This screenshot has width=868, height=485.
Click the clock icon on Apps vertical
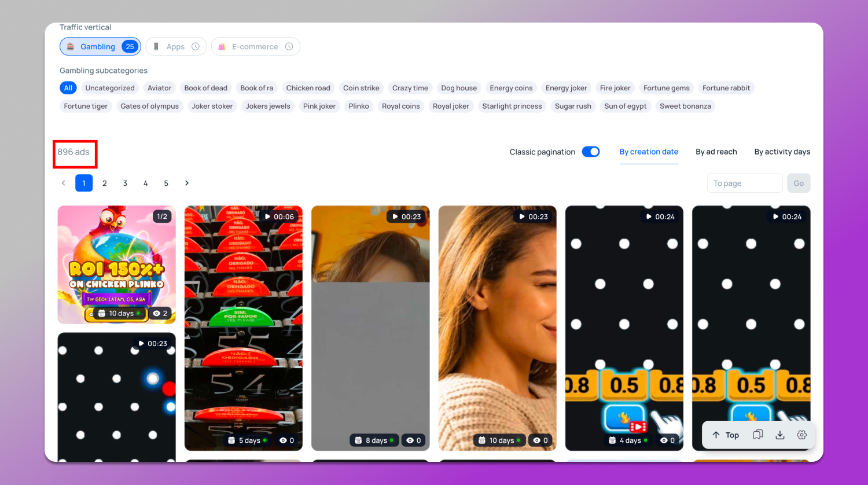[x=196, y=46]
